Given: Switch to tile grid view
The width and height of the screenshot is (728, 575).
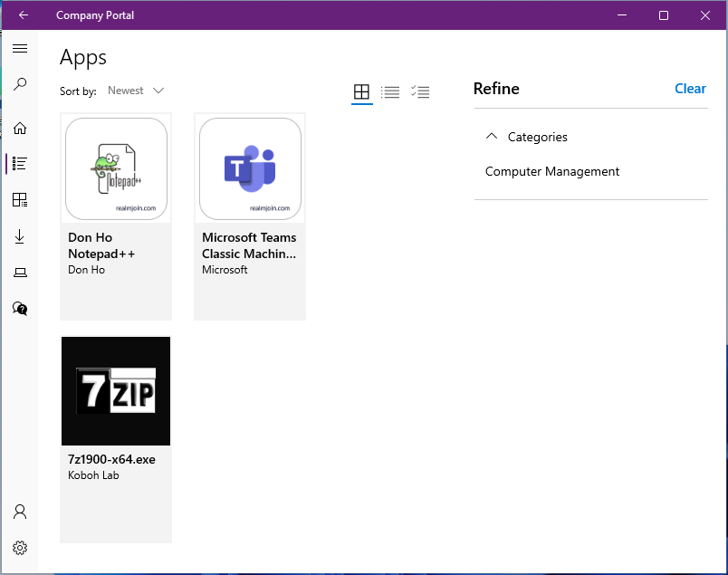Looking at the screenshot, I should [361, 91].
